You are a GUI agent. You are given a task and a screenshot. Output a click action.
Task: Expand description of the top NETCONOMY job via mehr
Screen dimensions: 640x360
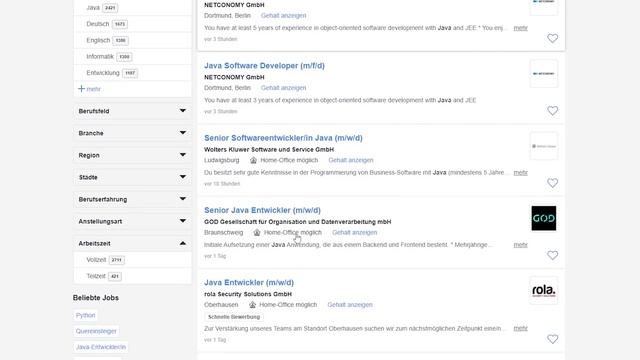520,28
